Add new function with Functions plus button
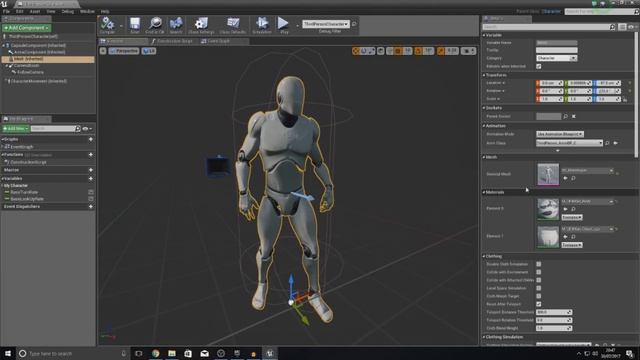 (91, 155)
